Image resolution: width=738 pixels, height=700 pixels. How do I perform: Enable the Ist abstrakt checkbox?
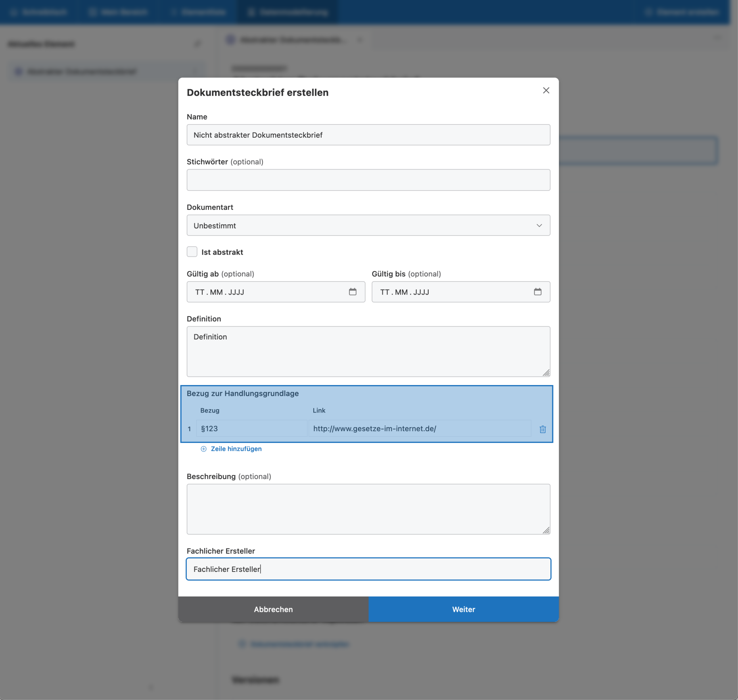pos(192,252)
